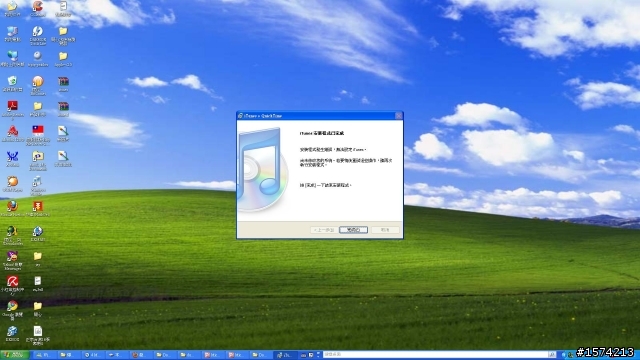Select the folder icon next to Google Chrome

[38, 309]
